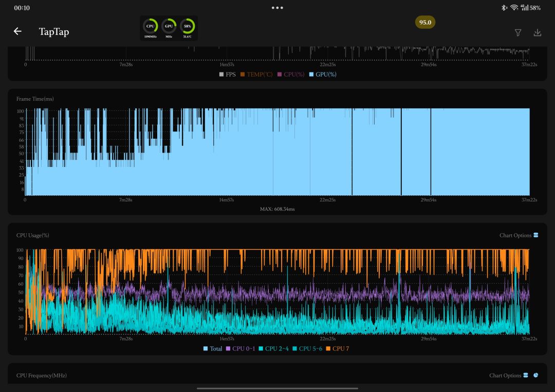The image size is (555, 392).
Task: Switch CPU Frequency chart to pie view
Action: pyautogui.click(x=535, y=376)
